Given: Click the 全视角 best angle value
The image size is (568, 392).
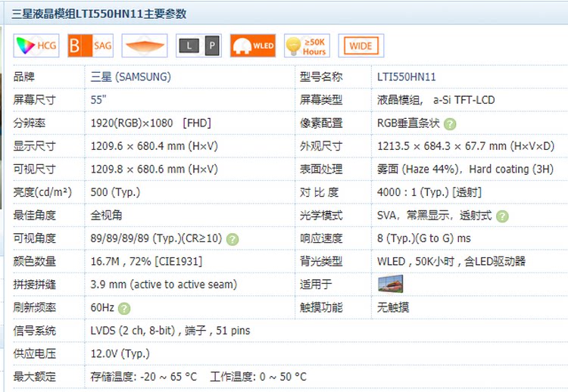Looking at the screenshot, I should 106,216.
